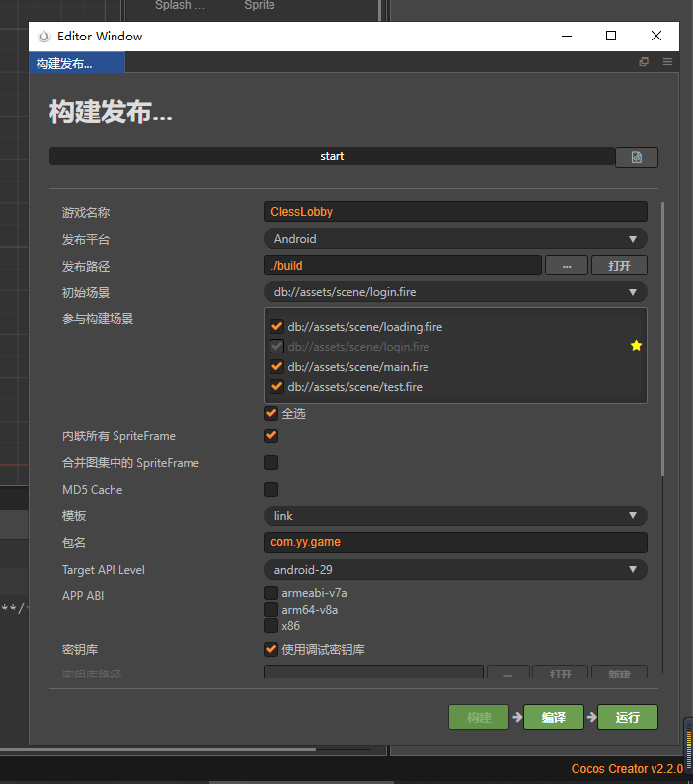Check the arm64-v8a ABI option

(x=271, y=609)
